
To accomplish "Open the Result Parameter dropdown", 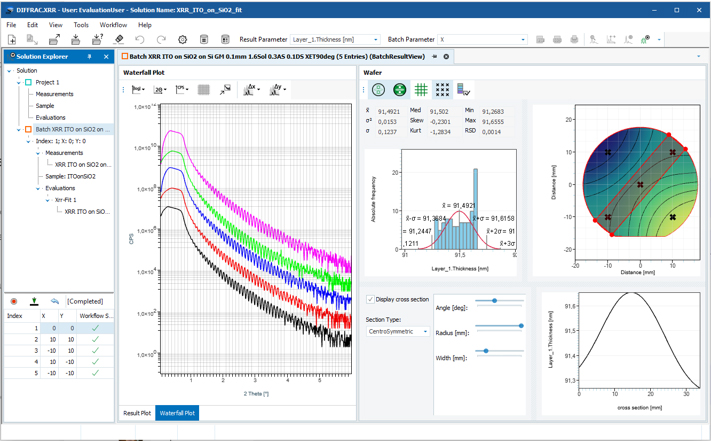I will click(x=335, y=39).
